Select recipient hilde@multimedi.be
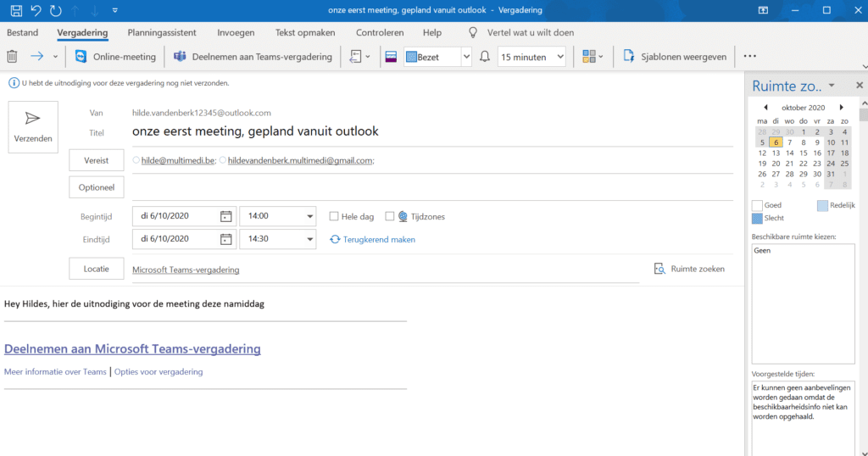The width and height of the screenshot is (868, 456). [178, 160]
